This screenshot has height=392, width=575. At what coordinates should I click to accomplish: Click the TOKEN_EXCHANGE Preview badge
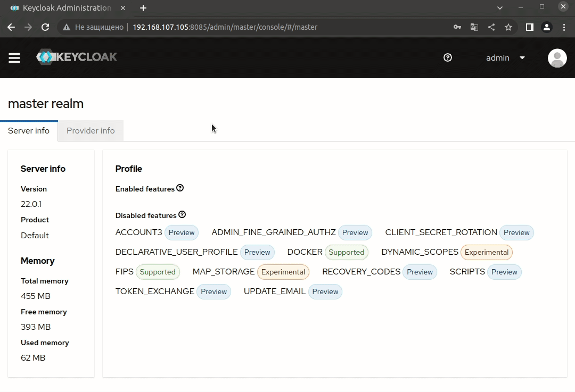tap(214, 292)
